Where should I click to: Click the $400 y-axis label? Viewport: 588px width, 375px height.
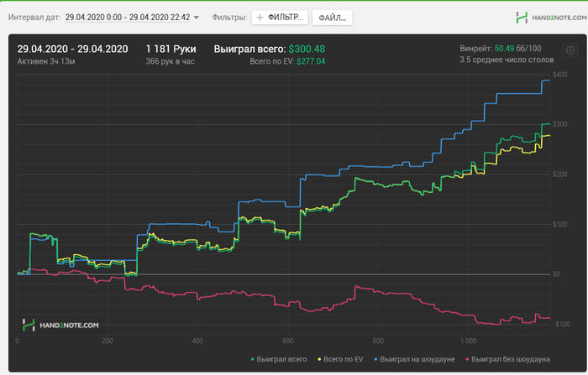coord(560,75)
